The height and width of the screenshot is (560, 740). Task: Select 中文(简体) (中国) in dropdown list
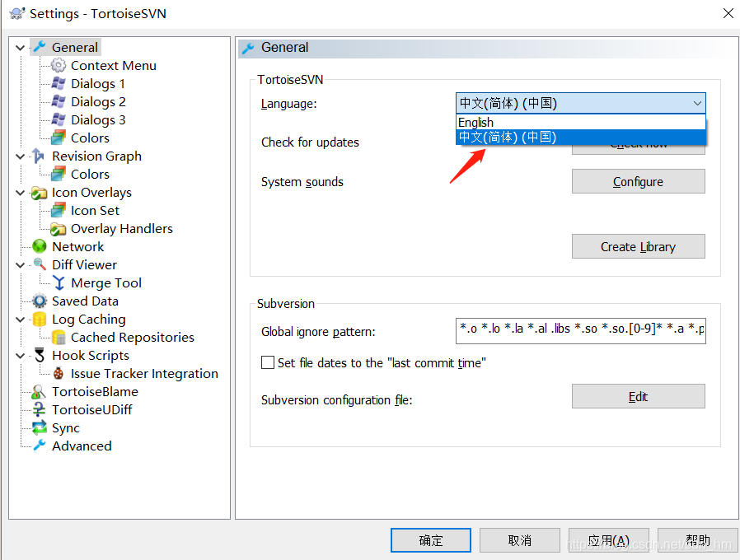point(581,137)
